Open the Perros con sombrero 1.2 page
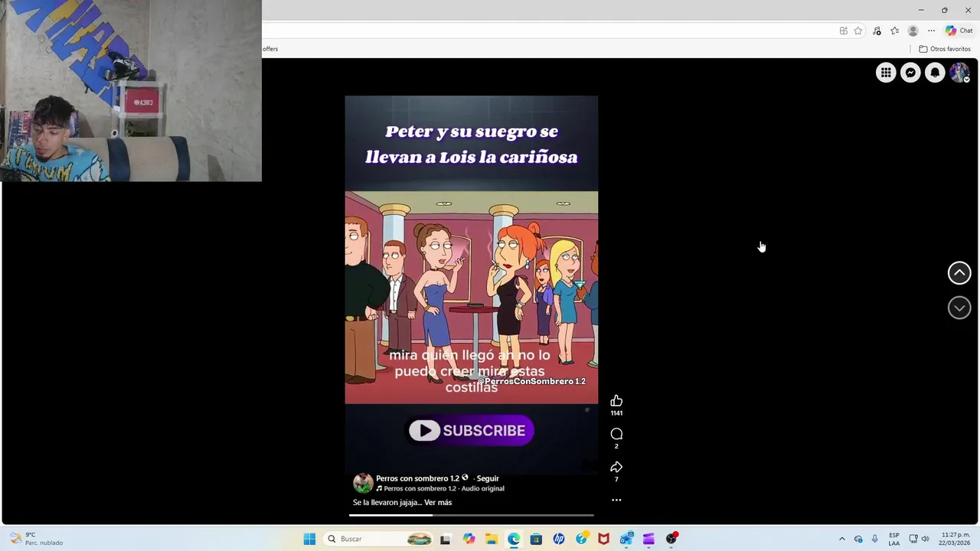Viewport: 980px width, 551px height. 417,478
